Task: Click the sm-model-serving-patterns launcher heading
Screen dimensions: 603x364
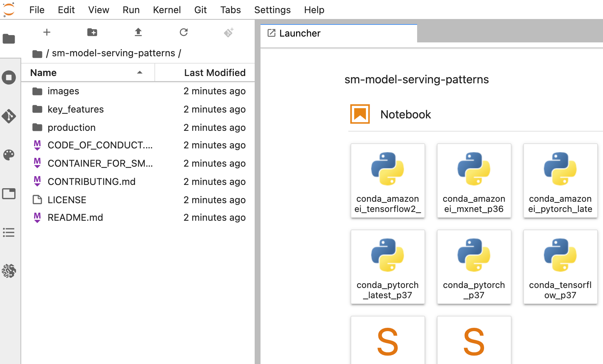Action: [417, 79]
